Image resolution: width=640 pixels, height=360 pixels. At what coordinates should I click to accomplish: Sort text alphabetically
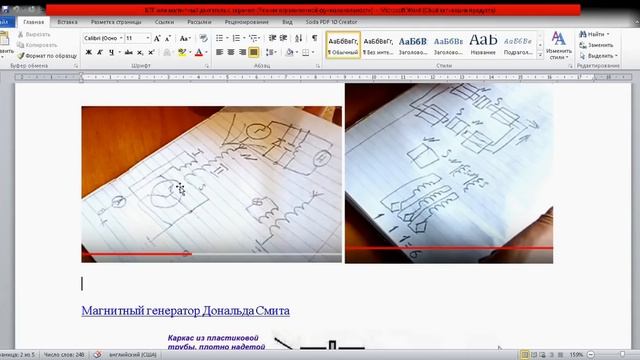coord(298,38)
